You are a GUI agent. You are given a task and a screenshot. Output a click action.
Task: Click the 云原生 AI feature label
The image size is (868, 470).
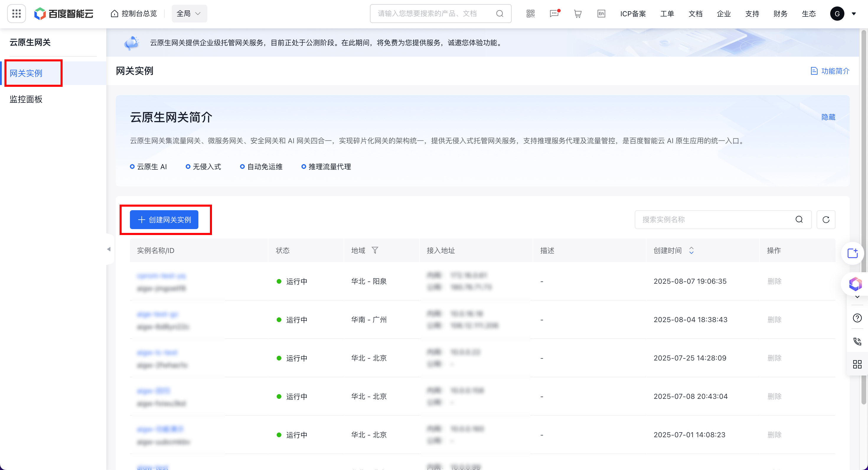pos(152,167)
